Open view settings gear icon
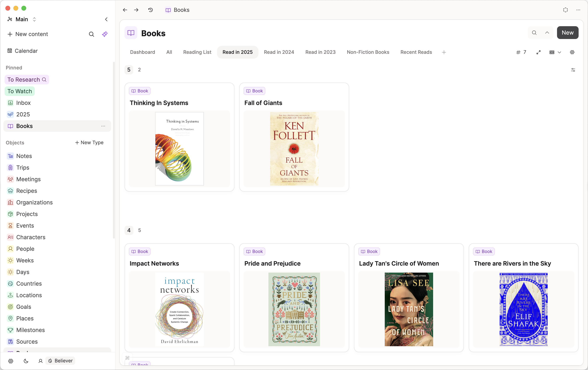588x370 pixels. (572, 52)
